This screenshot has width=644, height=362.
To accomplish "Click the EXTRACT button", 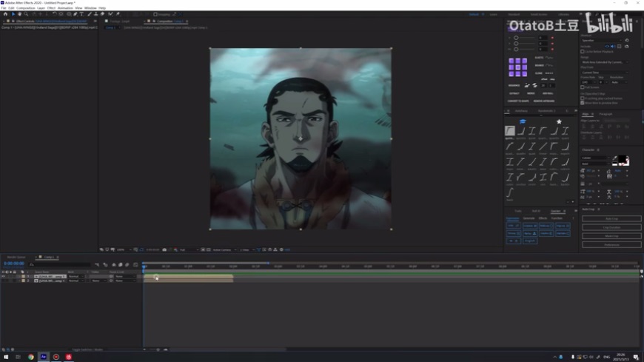I will (x=514, y=93).
